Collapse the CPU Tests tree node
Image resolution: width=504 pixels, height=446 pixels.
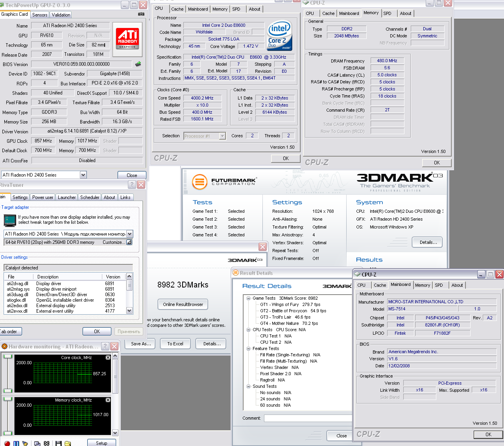pyautogui.click(x=249, y=330)
